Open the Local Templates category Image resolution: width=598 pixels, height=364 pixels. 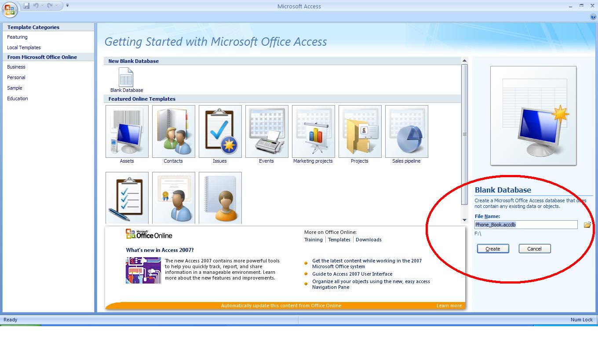pyautogui.click(x=24, y=47)
